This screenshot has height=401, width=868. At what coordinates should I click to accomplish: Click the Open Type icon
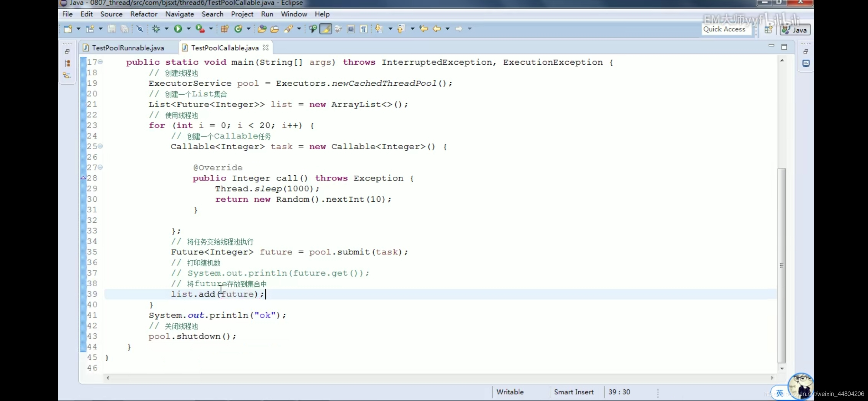262,29
